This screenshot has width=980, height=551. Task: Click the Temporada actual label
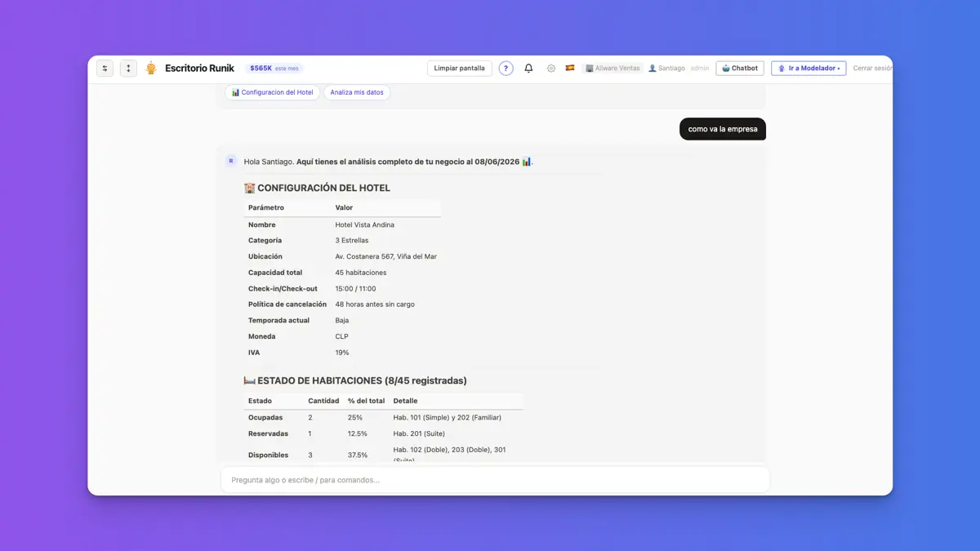pos(278,321)
